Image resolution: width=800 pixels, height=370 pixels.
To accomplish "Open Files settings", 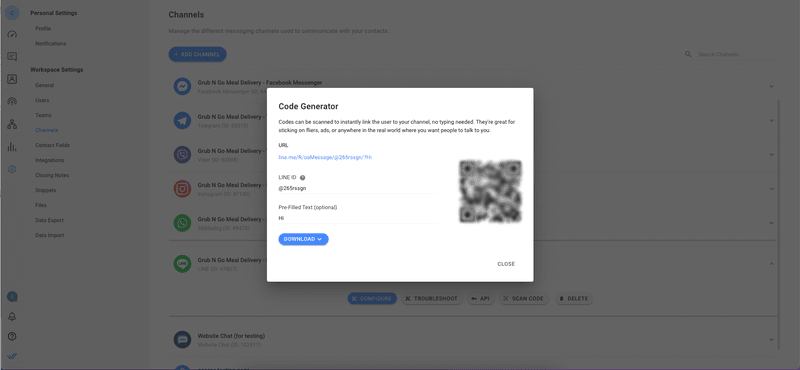I will (x=41, y=205).
